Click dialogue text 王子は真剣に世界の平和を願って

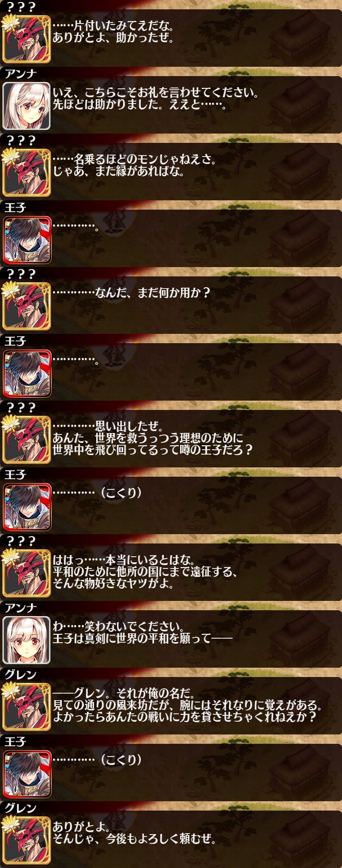[132, 639]
